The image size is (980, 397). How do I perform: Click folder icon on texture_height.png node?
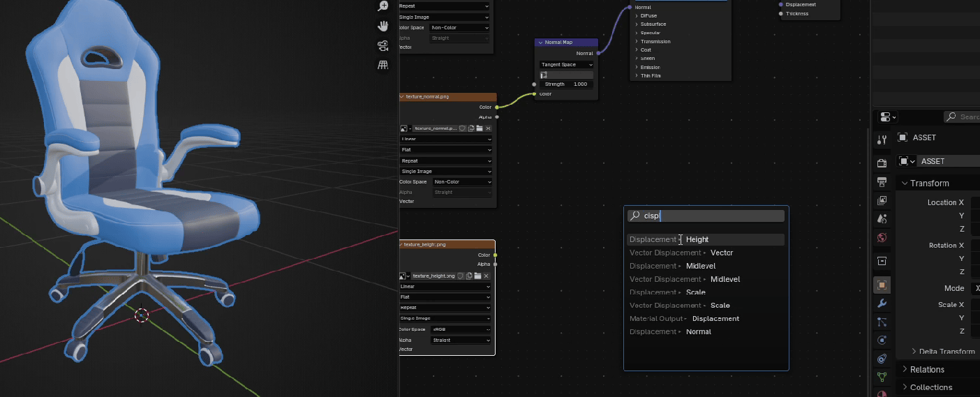coord(478,276)
